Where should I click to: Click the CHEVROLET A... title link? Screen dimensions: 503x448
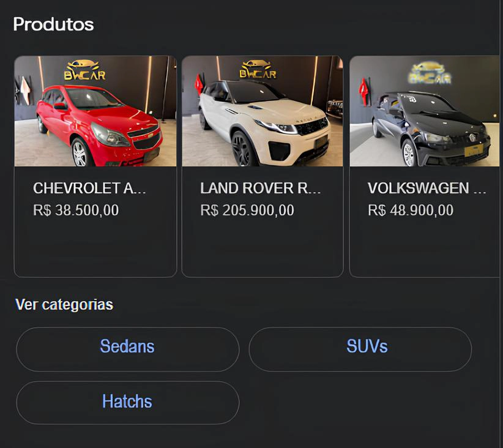click(x=89, y=188)
